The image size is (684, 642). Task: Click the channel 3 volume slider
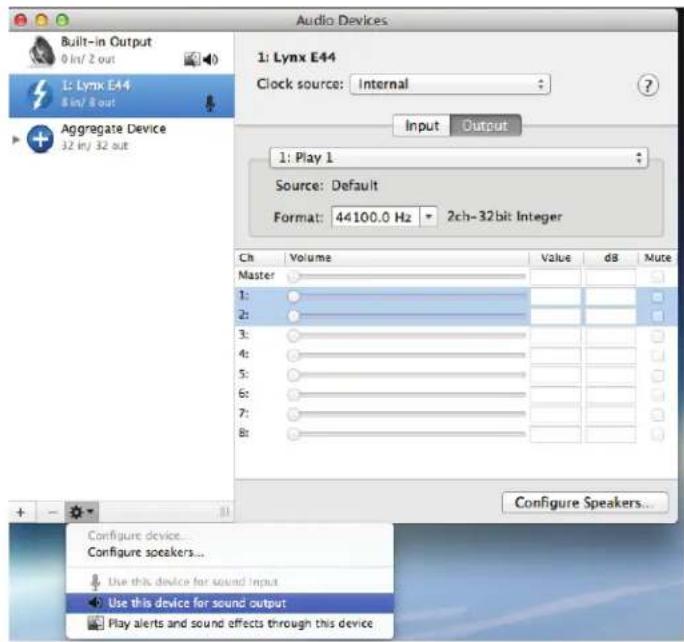point(406,336)
